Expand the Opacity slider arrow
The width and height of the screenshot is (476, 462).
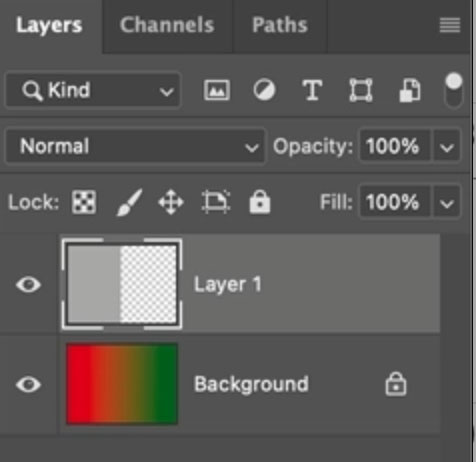coord(447,147)
